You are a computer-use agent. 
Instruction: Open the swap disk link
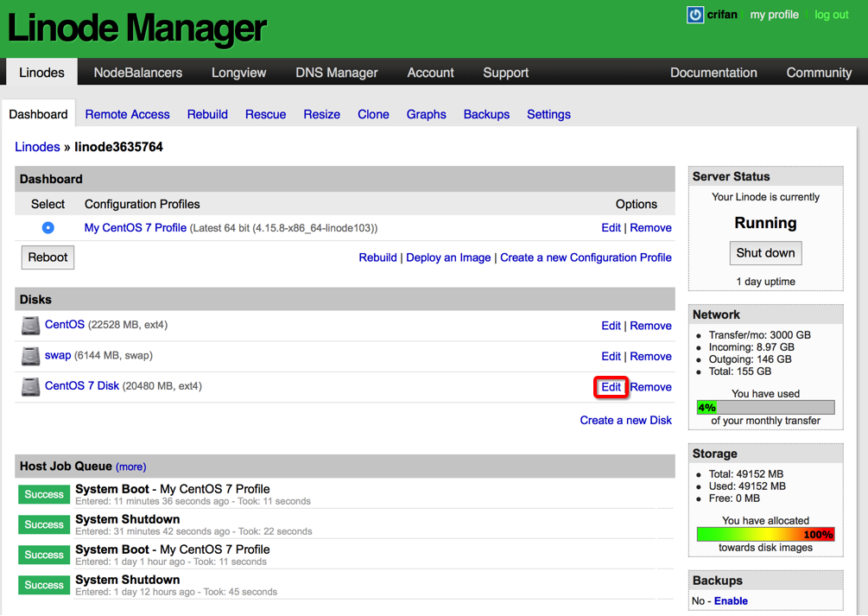click(x=58, y=356)
